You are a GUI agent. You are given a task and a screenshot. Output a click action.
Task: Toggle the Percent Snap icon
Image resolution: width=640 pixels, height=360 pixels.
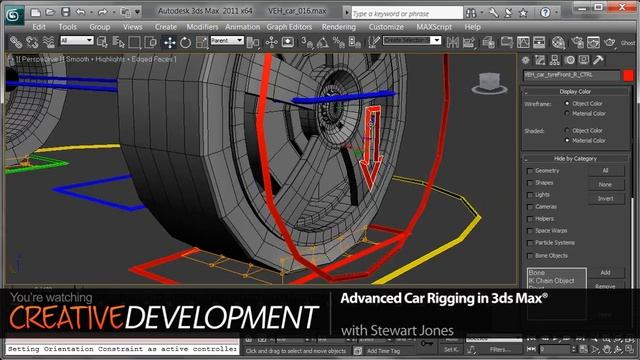pyautogui.click(x=338, y=42)
